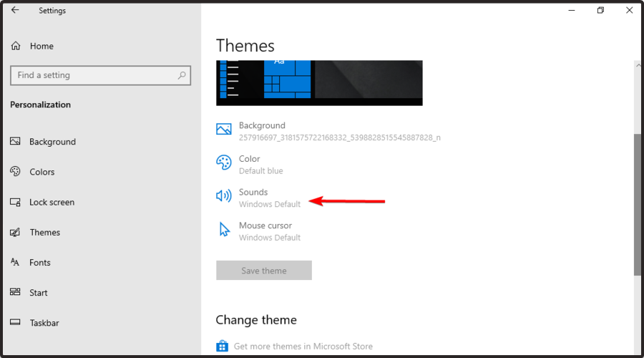
Task: Click the Microsoft Store bag icon
Action: (x=223, y=346)
